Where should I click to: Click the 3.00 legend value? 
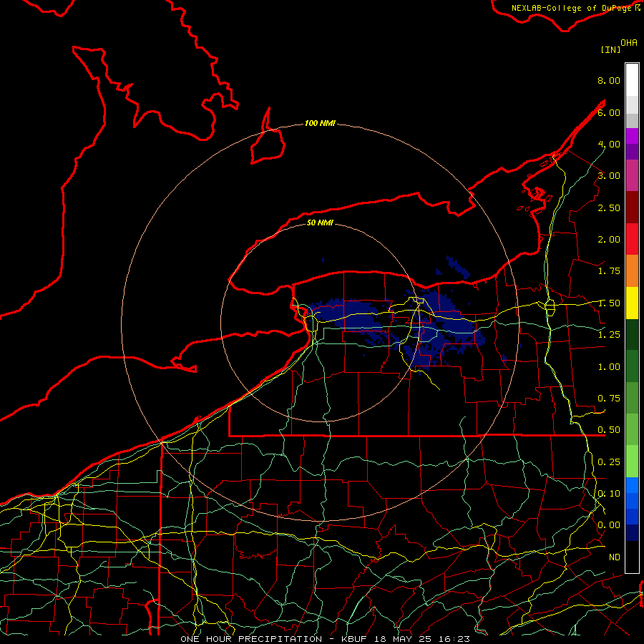coord(609,176)
